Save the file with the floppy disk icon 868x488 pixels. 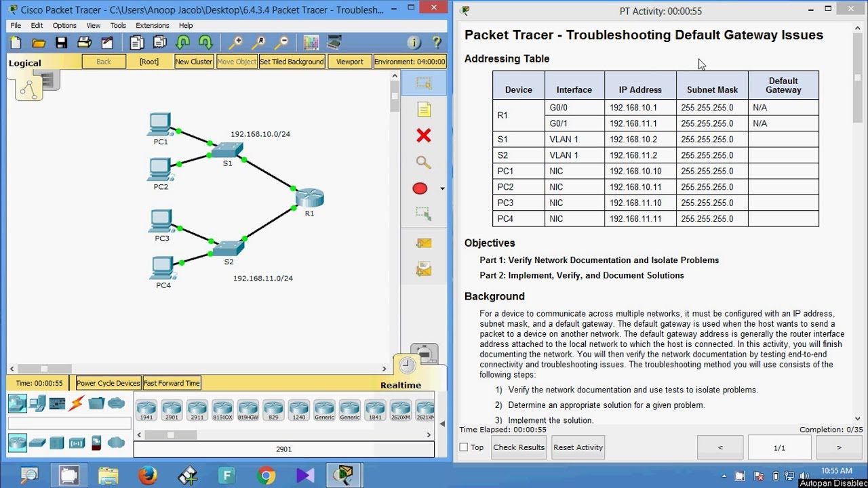(x=61, y=43)
